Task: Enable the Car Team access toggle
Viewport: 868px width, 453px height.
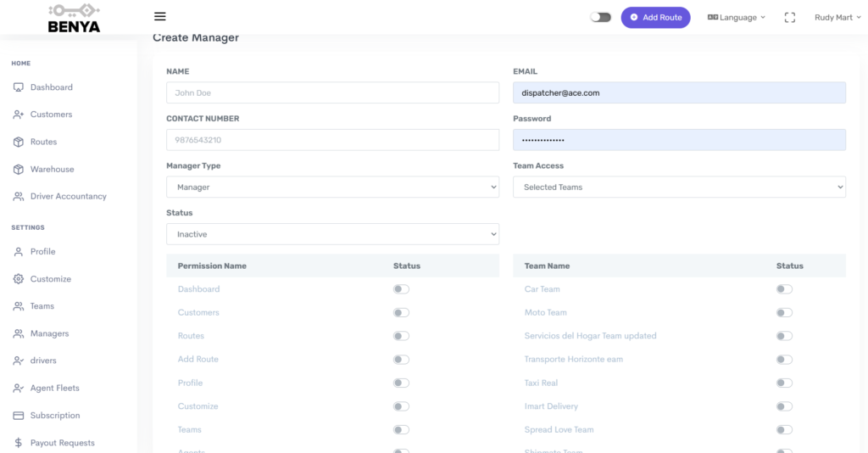Action: tap(784, 289)
